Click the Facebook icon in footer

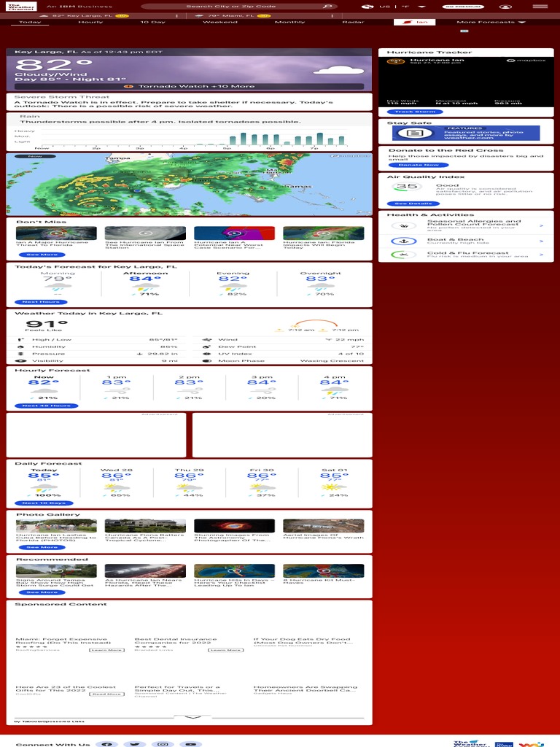106,743
